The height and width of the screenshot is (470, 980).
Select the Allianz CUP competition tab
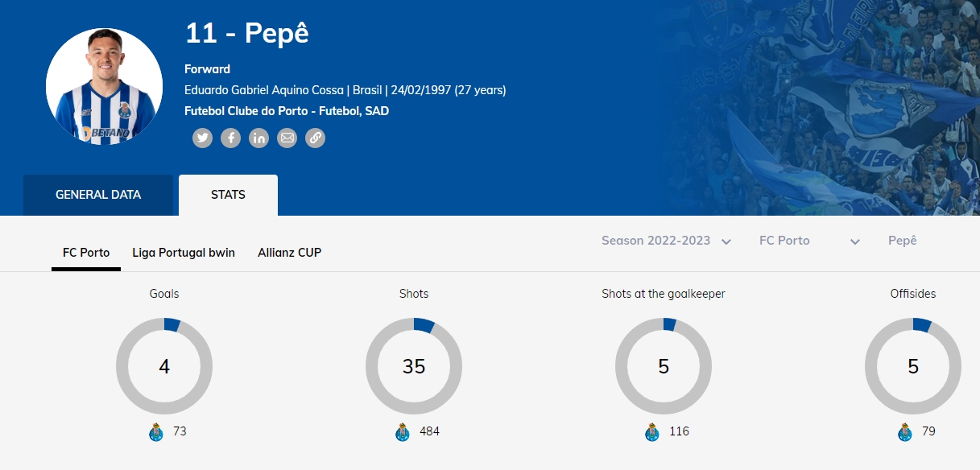click(x=290, y=253)
